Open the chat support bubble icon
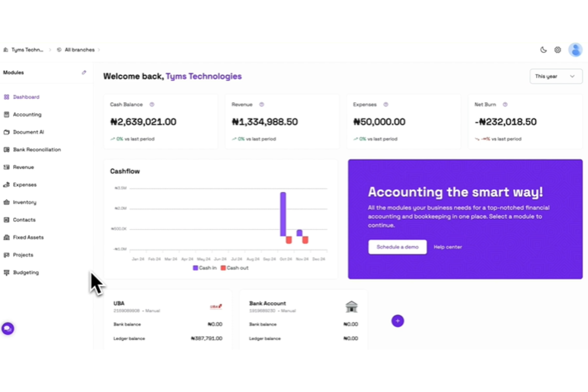The image size is (588, 392). click(x=8, y=328)
